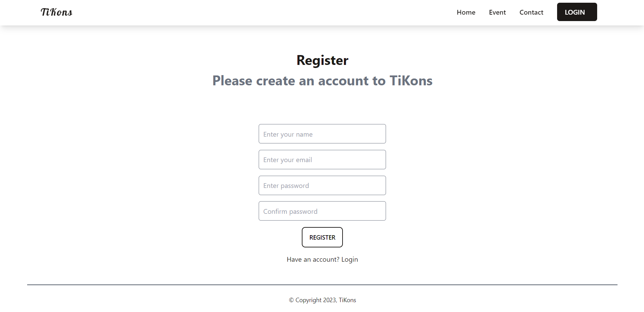Screen dimensions: 644x312
Task: Click the horizontal divider above the footer
Action: [322, 284]
